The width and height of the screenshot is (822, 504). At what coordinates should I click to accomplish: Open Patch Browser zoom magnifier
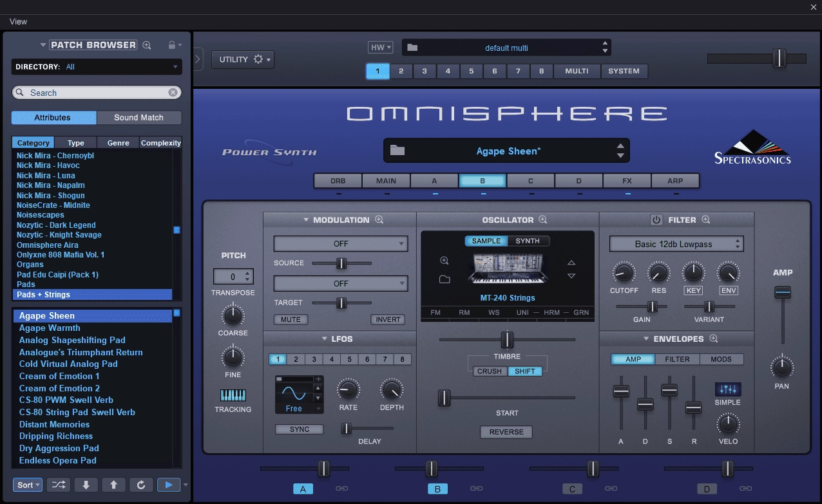click(x=147, y=45)
